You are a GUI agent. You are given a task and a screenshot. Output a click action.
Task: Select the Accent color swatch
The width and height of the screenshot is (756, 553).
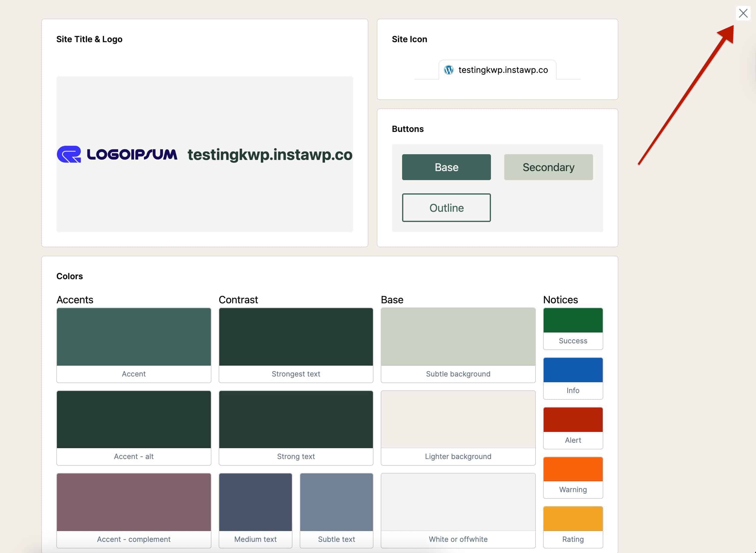[x=133, y=336]
